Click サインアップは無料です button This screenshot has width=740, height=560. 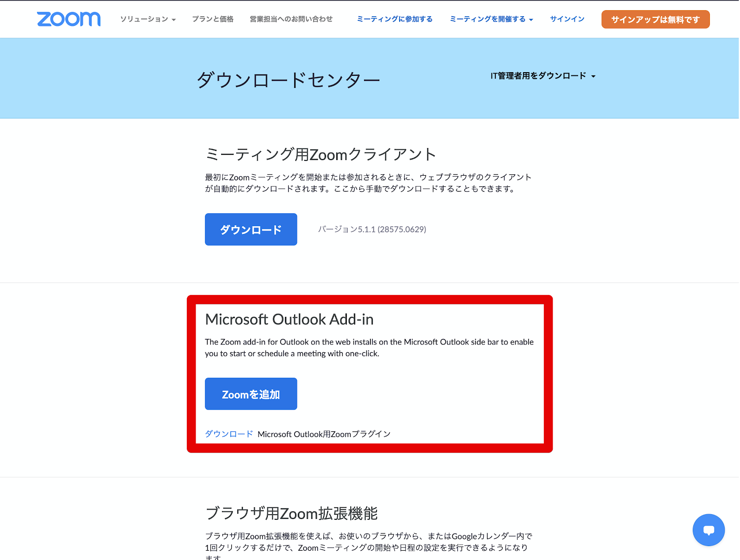click(655, 19)
